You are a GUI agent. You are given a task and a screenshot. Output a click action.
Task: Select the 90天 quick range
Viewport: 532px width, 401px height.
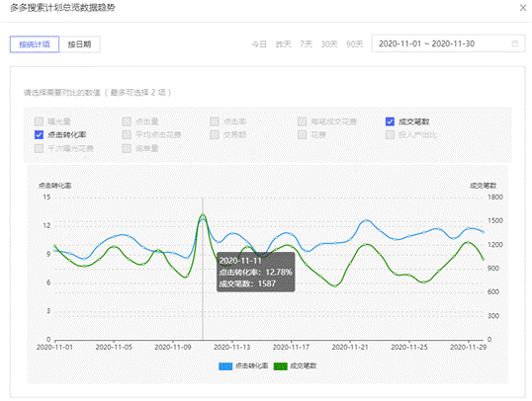tap(354, 44)
